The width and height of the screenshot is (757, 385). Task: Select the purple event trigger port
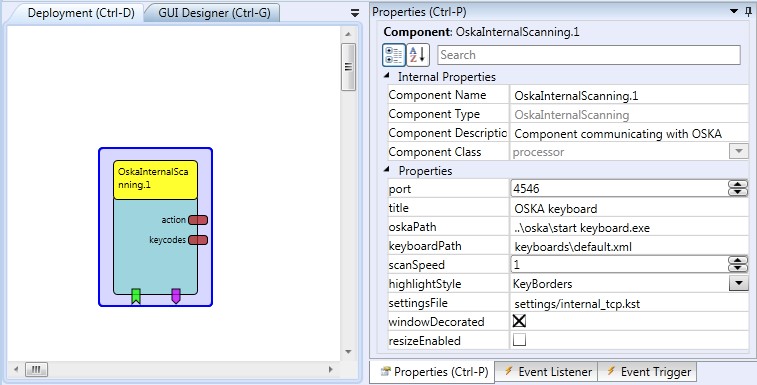176,296
